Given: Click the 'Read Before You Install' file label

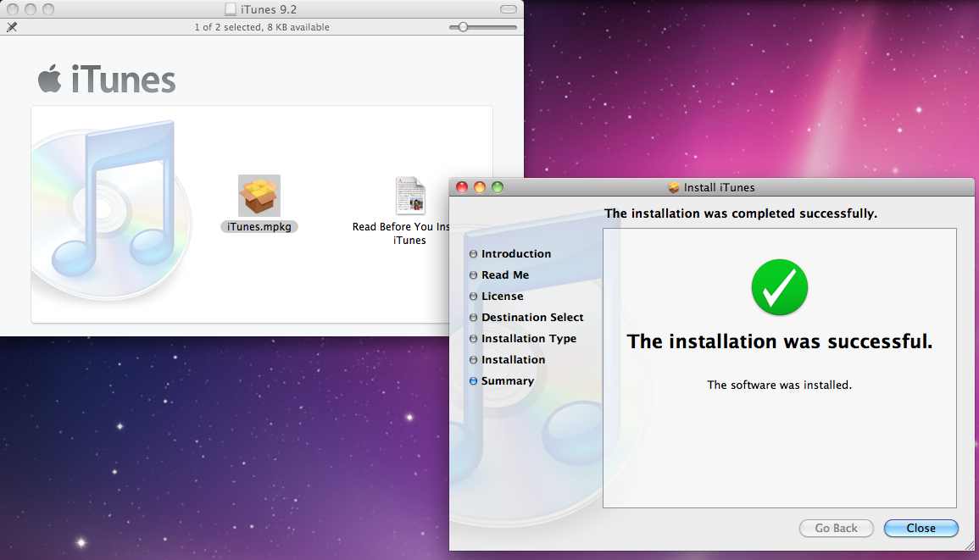Looking at the screenshot, I should [x=401, y=234].
